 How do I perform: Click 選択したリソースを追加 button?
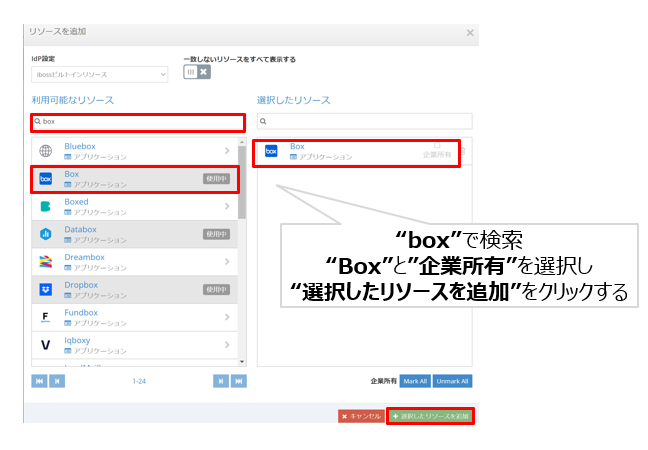coord(431,416)
